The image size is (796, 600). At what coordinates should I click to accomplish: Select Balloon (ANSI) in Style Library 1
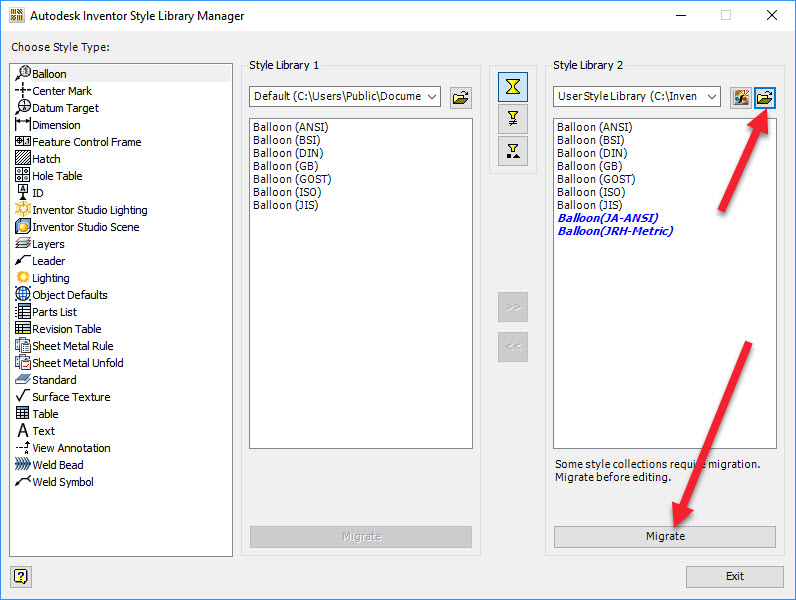point(291,127)
